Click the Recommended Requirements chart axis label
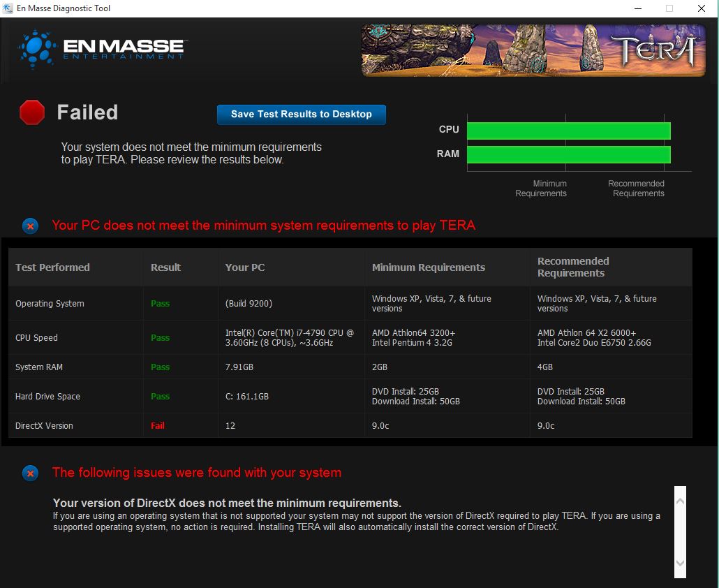 [637, 189]
